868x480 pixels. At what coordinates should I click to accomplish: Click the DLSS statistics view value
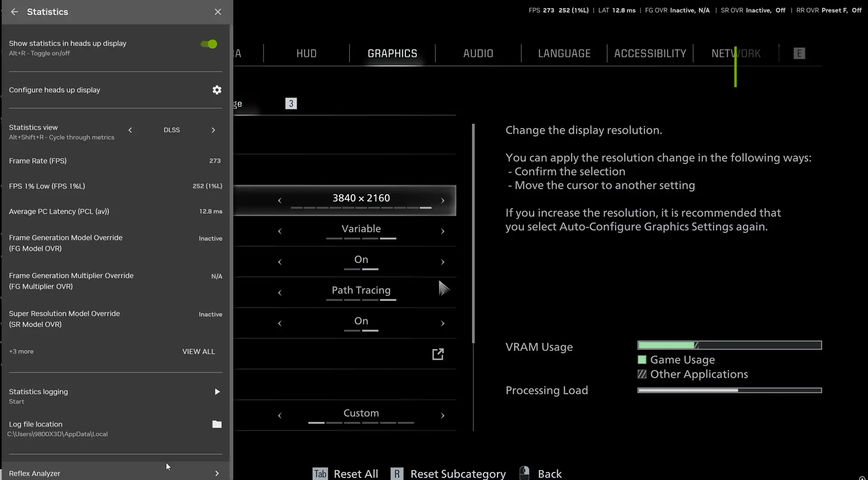pos(172,130)
